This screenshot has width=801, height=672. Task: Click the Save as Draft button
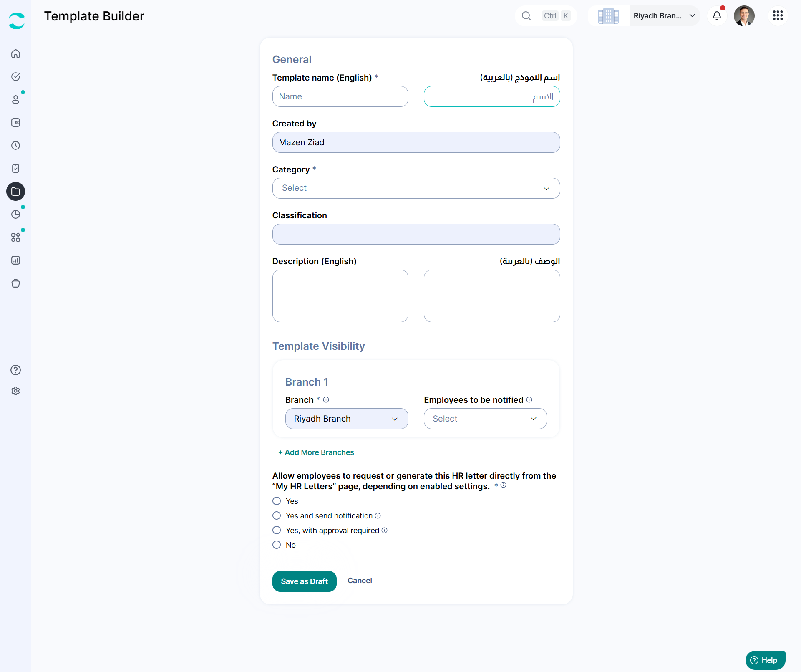tap(304, 581)
